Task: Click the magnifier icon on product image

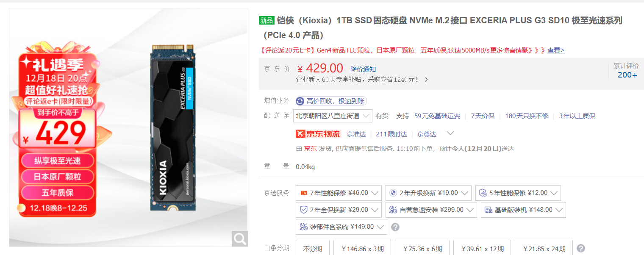Action: pos(240,239)
